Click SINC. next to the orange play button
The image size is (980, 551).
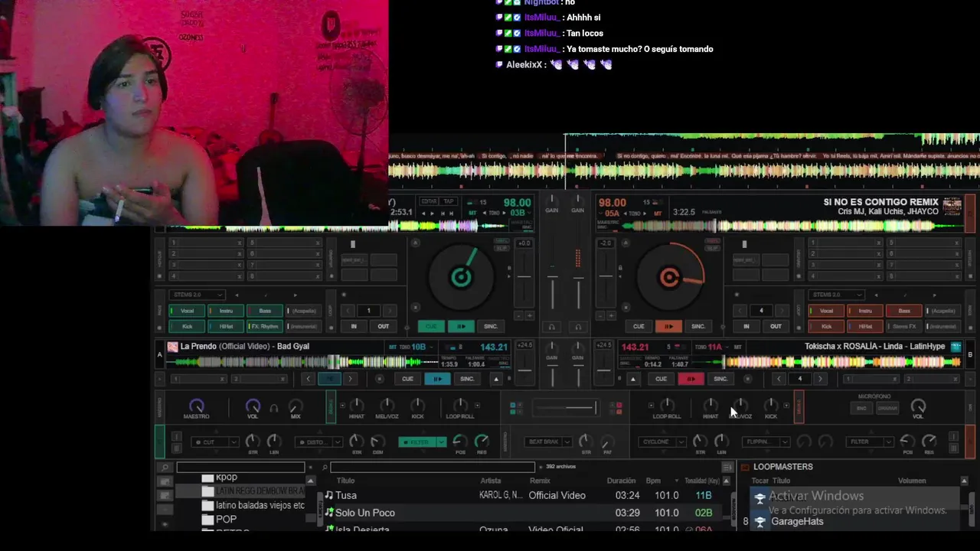[x=698, y=326]
